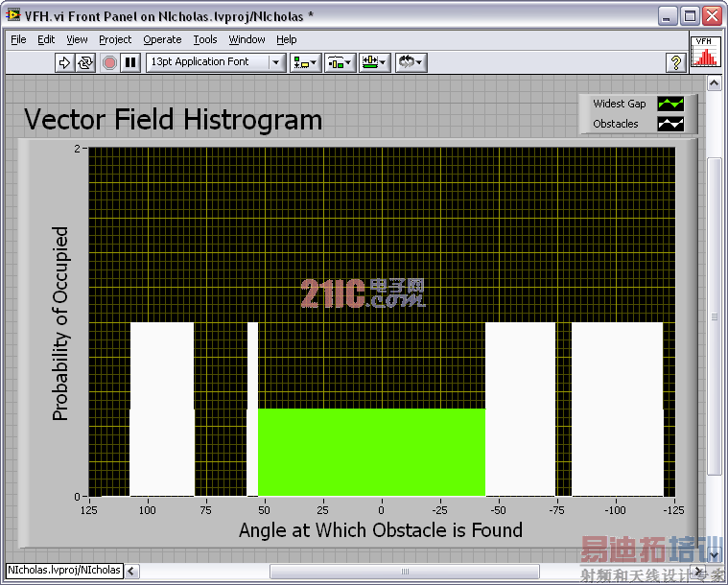Click the X-axis value 0

click(381, 510)
